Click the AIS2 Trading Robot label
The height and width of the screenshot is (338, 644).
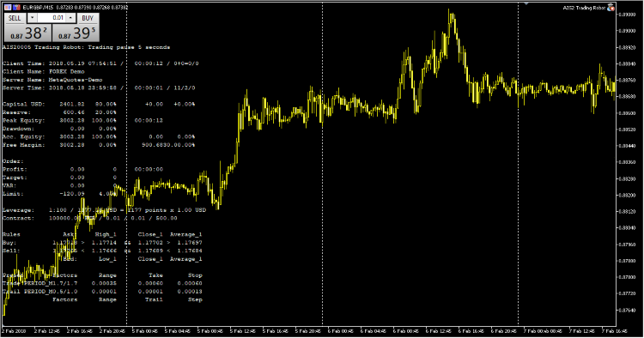(x=584, y=8)
